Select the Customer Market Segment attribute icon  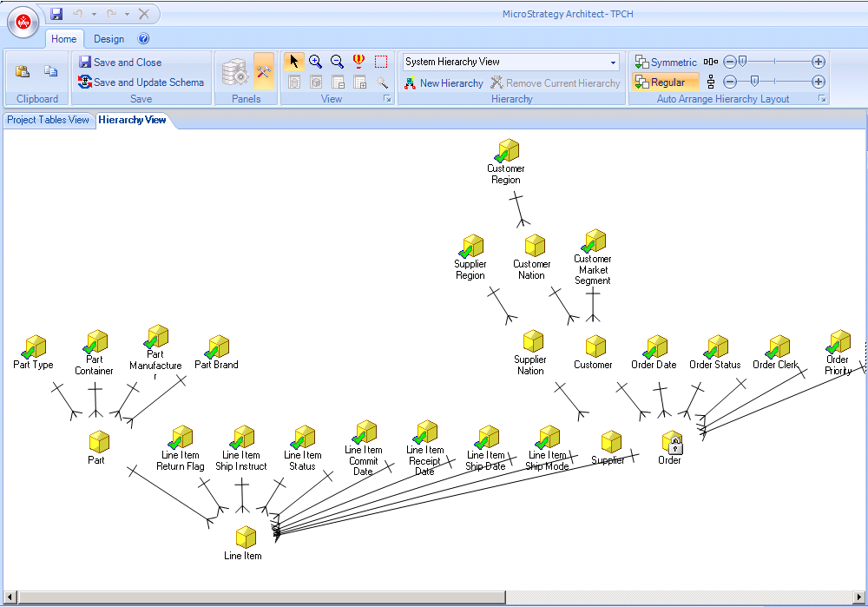[x=594, y=241]
